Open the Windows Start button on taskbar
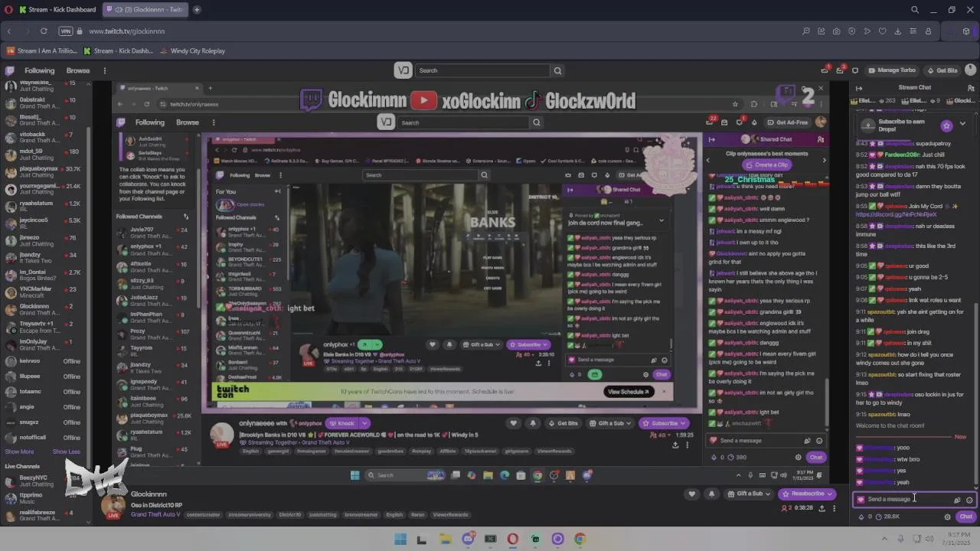980x551 pixels. [x=400, y=539]
